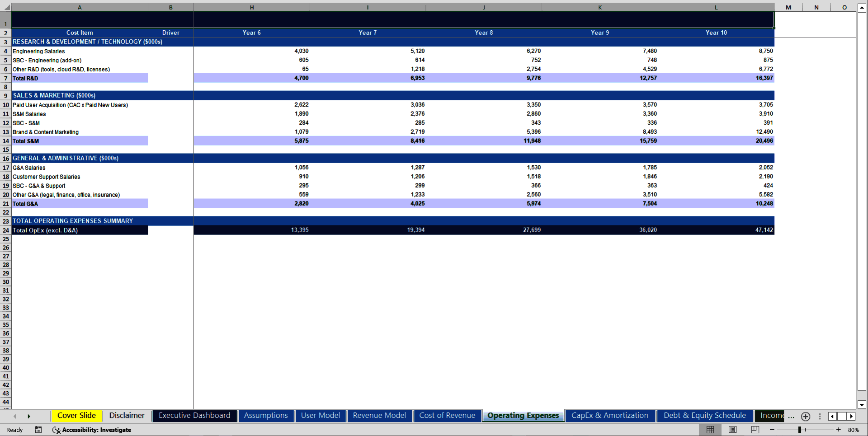Click Zoom In plus icon on status bar
This screenshot has height=436, width=868.
(x=839, y=430)
